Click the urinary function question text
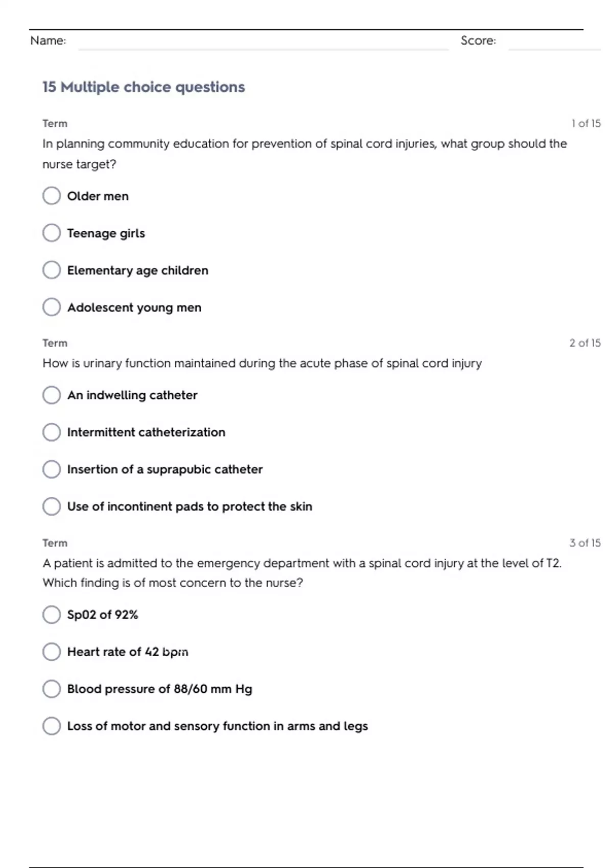The width and height of the screenshot is (613, 868). (x=262, y=363)
